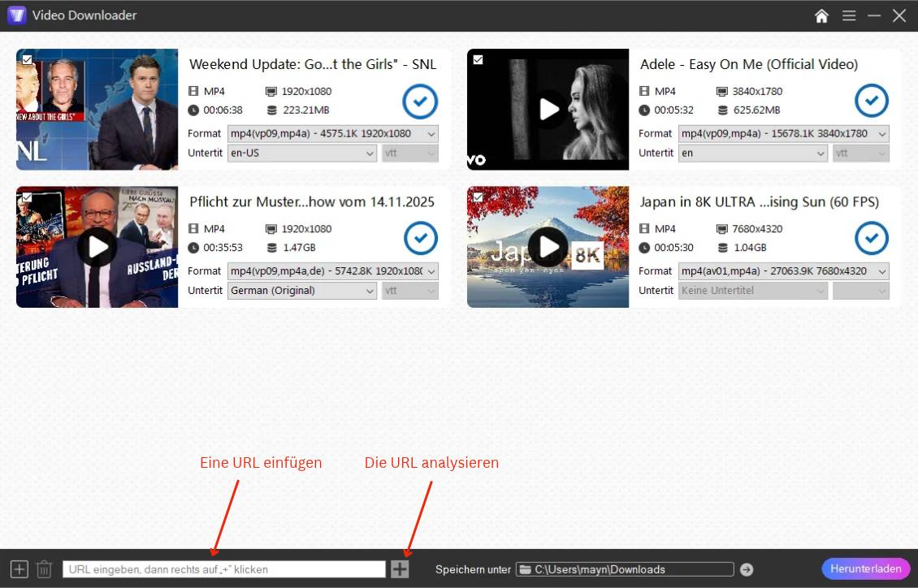Image resolution: width=918 pixels, height=588 pixels.
Task: Click the blue checkmark circle on Weekend Update card
Action: click(420, 102)
